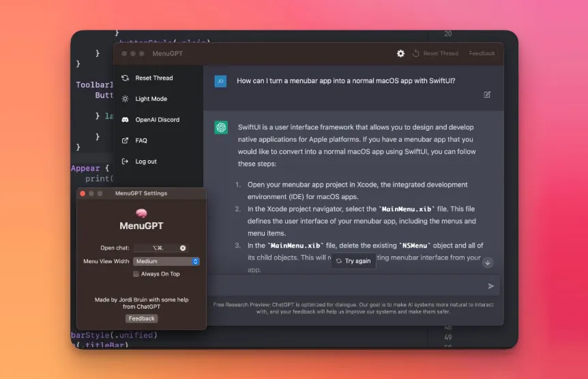588x379 pixels.
Task: Click the brain logo in Settings window
Action: (x=141, y=213)
